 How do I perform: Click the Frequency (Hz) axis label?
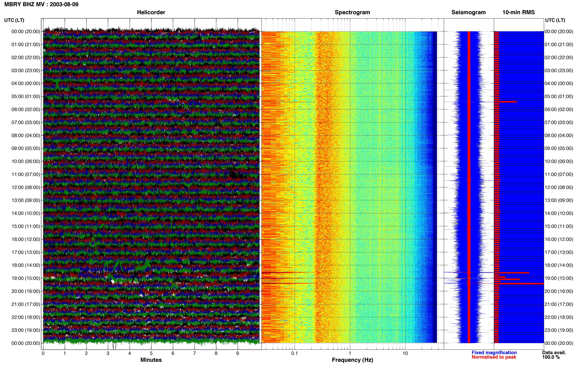tap(352, 360)
